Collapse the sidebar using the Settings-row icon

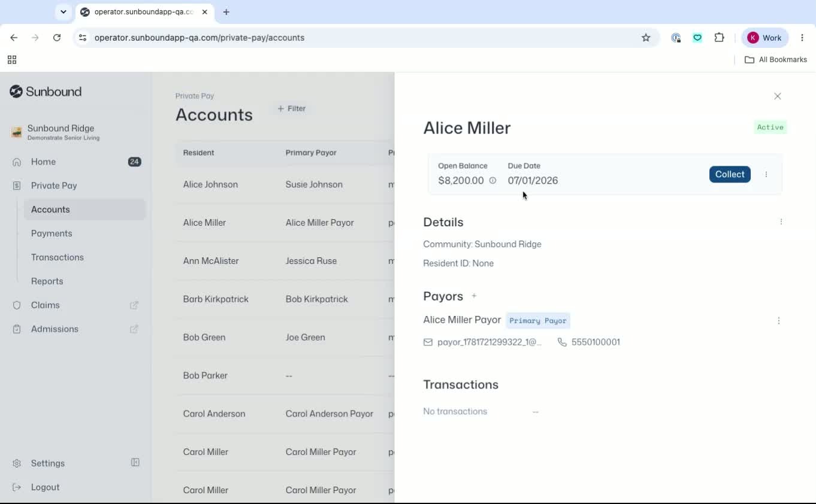click(135, 463)
